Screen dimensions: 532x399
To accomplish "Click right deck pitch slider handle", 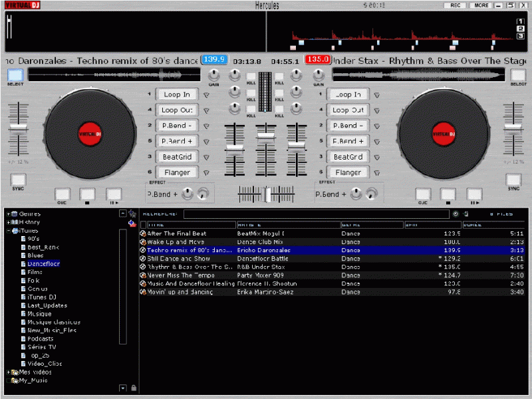I will click(513, 128).
